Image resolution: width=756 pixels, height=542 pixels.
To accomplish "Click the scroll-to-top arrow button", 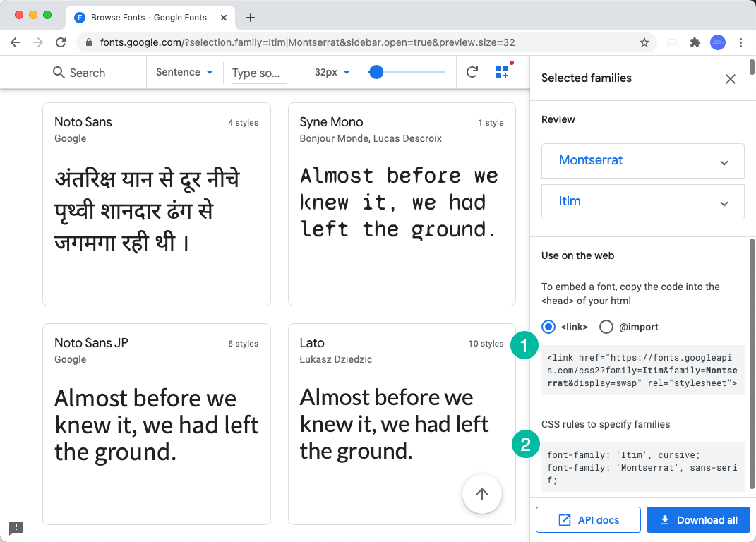I will pyautogui.click(x=482, y=494).
